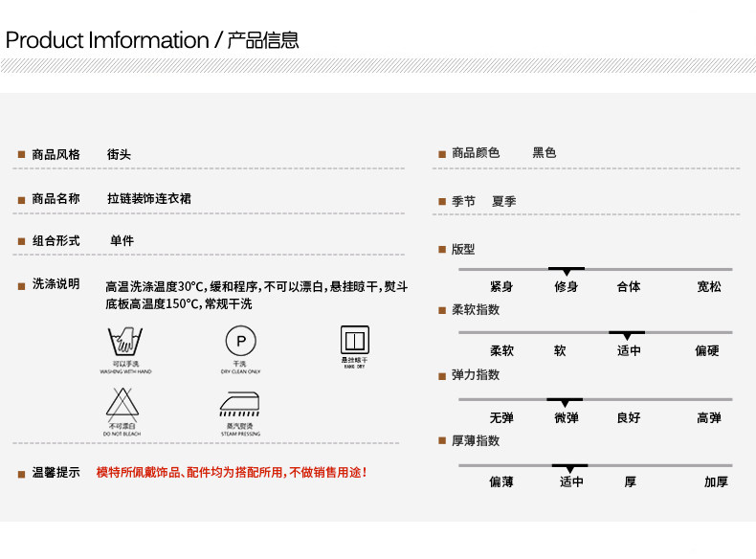Click the 偏薄 thickness option
Viewport: 756px width, 559px height.
[501, 481]
